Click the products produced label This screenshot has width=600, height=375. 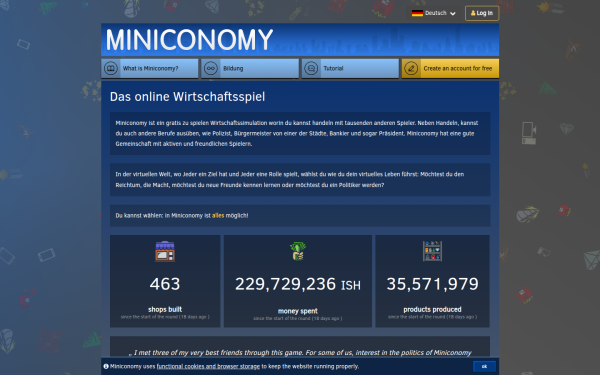432,309
